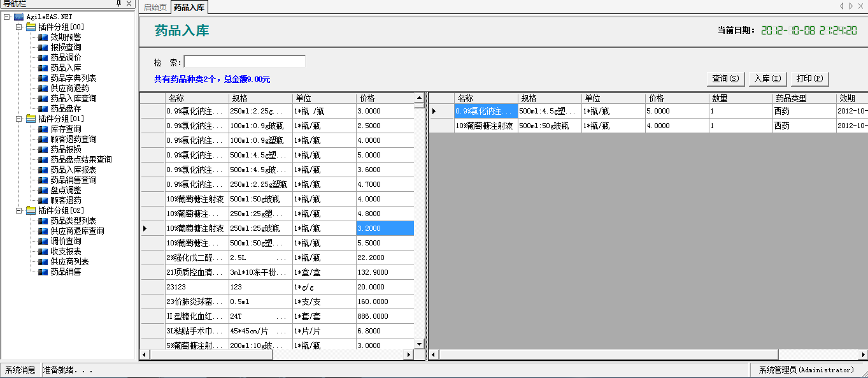Open 效期预警 in the navigation tree
The width and height of the screenshot is (868, 378).
pos(66,37)
